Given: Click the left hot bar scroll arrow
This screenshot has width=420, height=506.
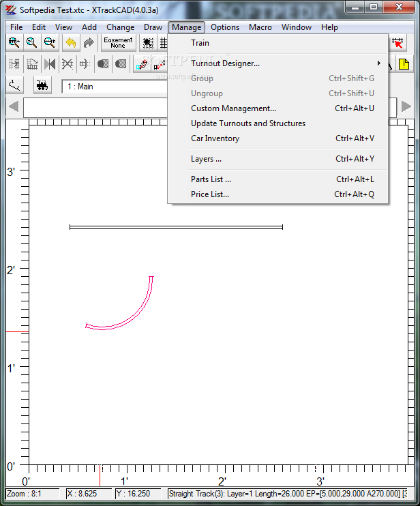Looking at the screenshot, I should pos(14,106).
